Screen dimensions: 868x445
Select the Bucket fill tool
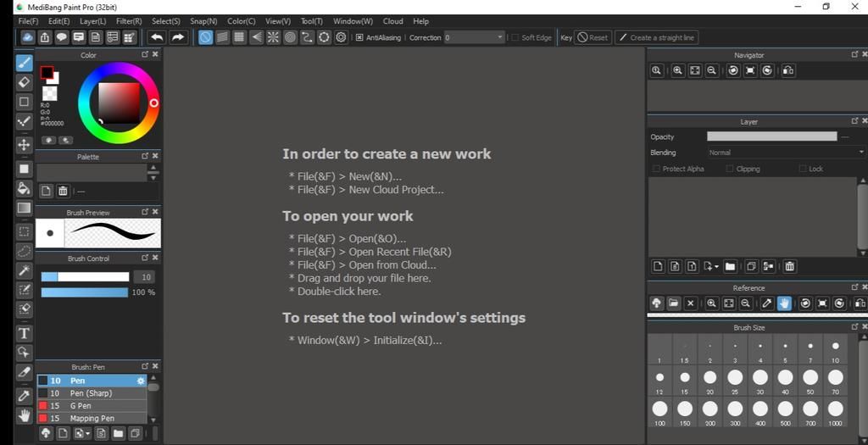pyautogui.click(x=24, y=188)
